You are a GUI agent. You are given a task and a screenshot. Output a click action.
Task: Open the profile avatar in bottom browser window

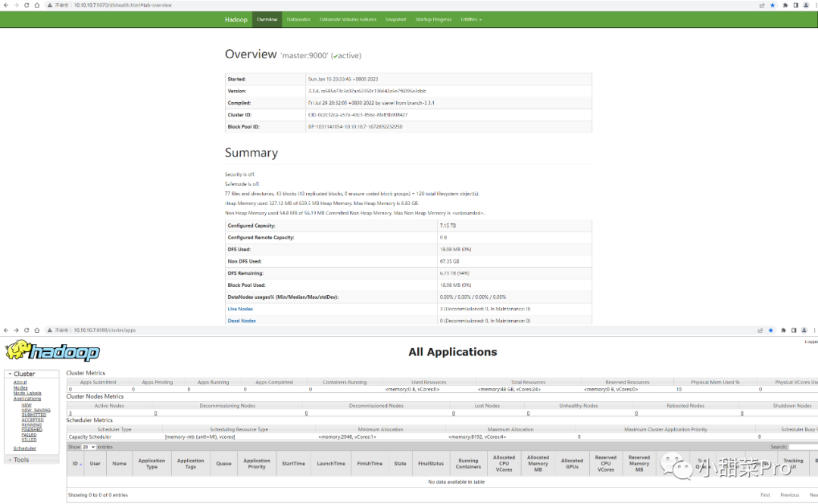pyautogui.click(x=804, y=331)
